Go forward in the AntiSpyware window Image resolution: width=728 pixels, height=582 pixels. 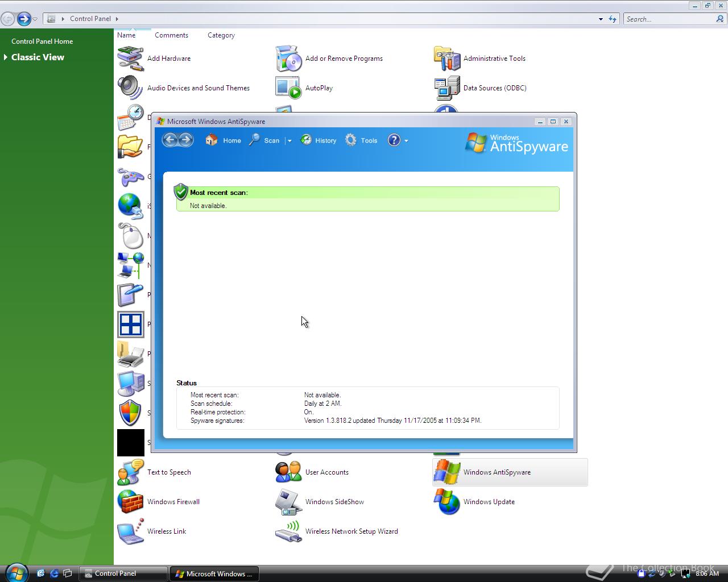(x=186, y=140)
